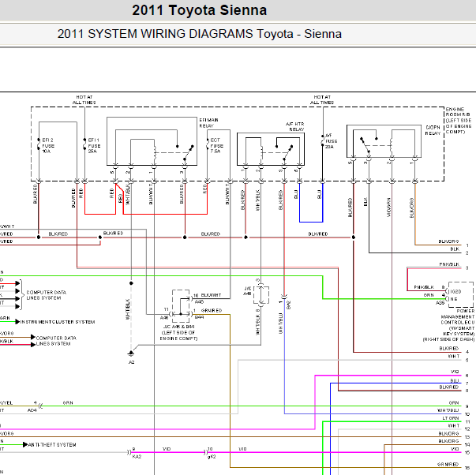Click the vertical VIO/GRN wire label
This screenshot has height=475, width=476.
pos(389,208)
